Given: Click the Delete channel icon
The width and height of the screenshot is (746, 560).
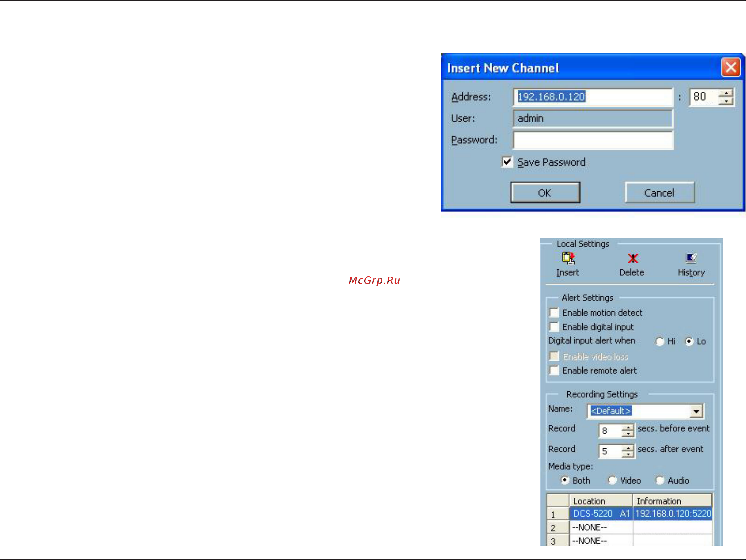Looking at the screenshot, I should pyautogui.click(x=633, y=259).
